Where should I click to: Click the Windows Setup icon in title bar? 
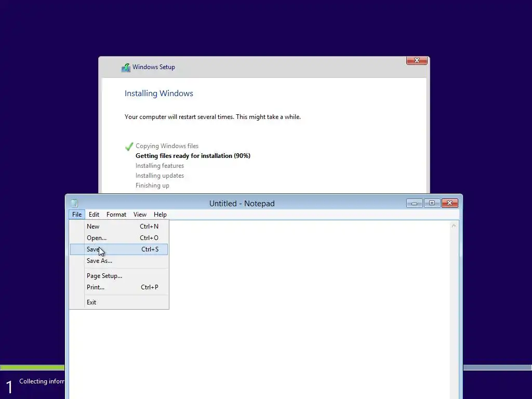point(126,68)
